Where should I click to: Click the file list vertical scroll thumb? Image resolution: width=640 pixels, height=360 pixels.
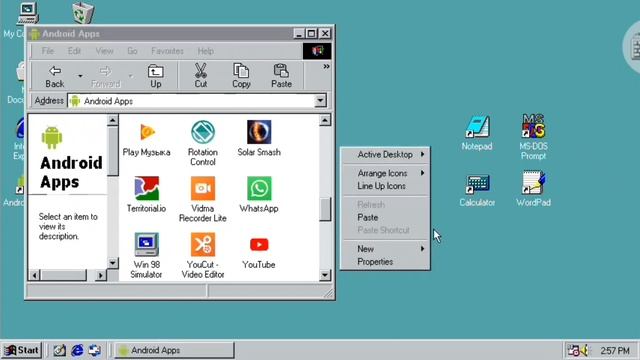click(x=325, y=209)
